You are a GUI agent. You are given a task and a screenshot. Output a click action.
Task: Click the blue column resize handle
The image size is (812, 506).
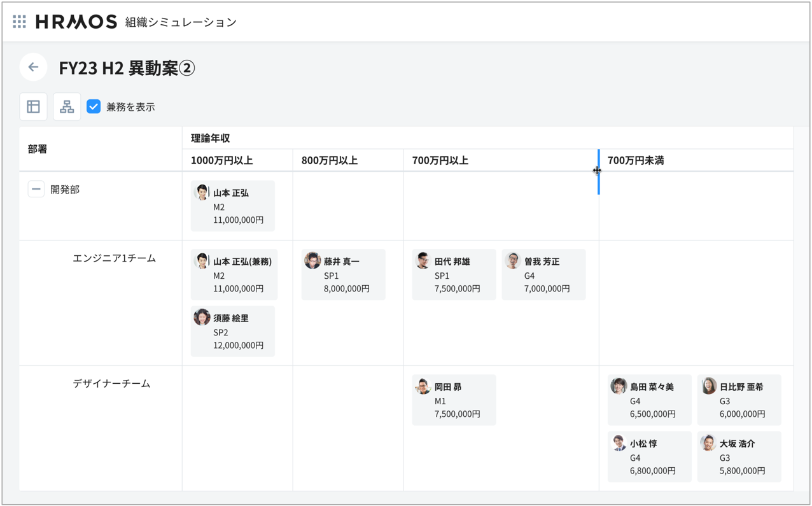coord(598,171)
